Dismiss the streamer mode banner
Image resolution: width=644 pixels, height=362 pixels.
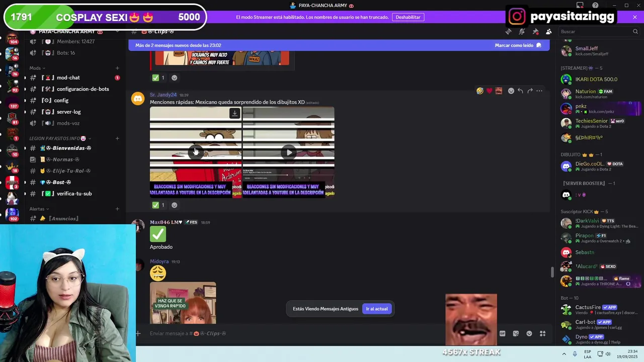click(635, 17)
